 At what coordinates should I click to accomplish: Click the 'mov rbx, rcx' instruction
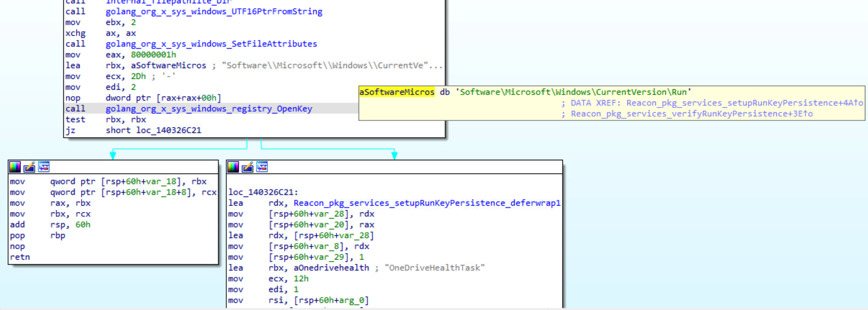coord(50,214)
